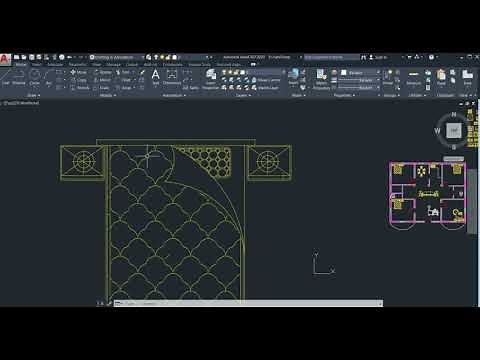
Task: Choose the Stretch tool
Action: tap(80, 88)
